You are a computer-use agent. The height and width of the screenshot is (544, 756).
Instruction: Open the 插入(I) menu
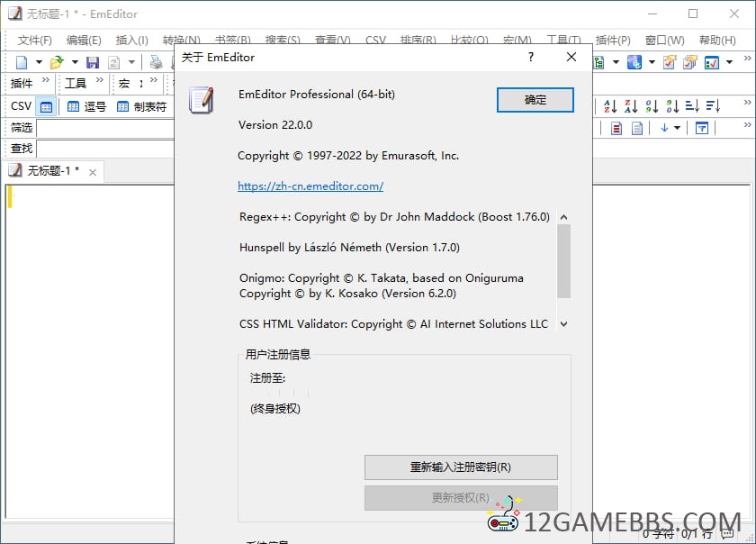coord(131,41)
